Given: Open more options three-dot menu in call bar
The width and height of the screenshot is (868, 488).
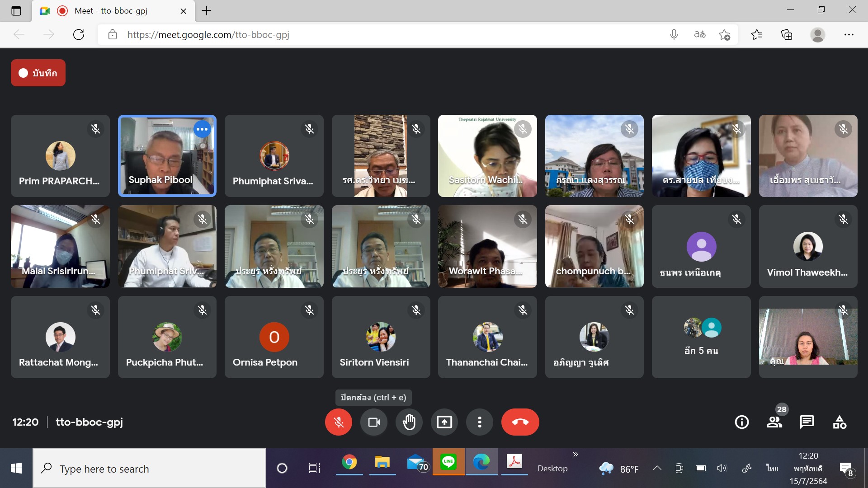Looking at the screenshot, I should 480,422.
